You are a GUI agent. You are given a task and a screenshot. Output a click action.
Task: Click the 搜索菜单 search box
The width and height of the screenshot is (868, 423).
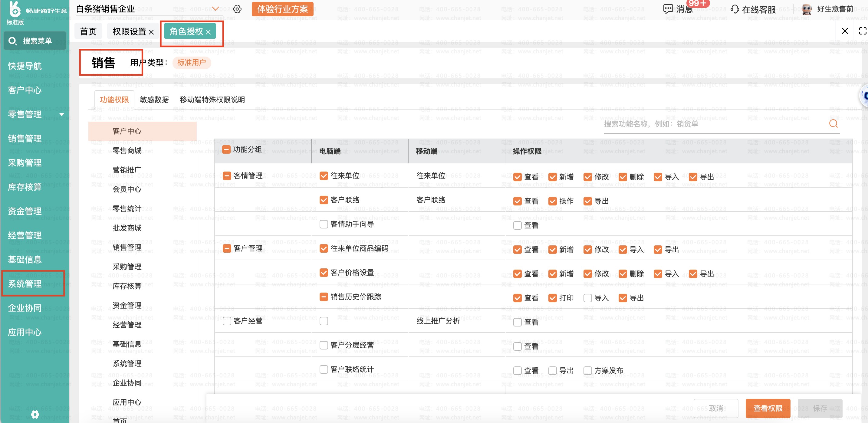point(35,41)
